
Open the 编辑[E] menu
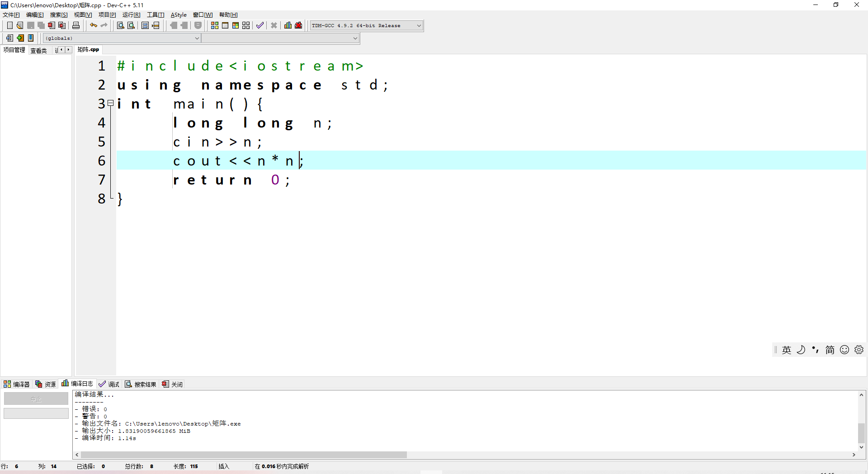[35, 15]
